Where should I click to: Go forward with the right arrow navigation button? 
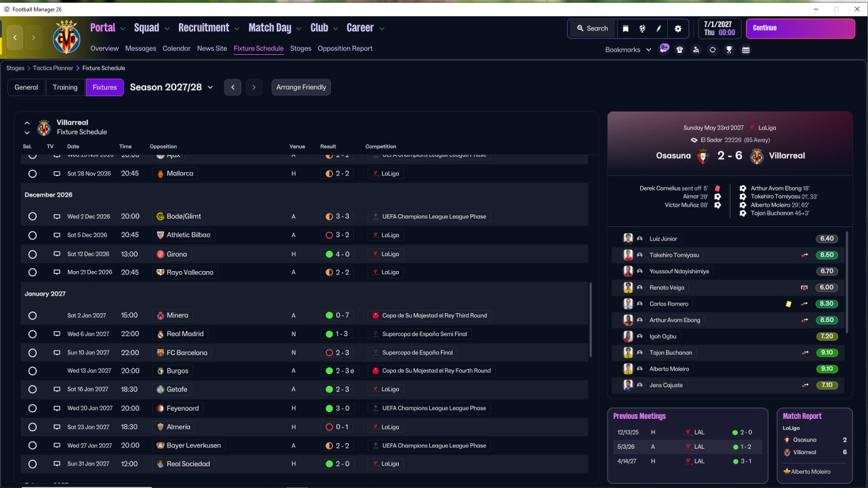coord(33,37)
